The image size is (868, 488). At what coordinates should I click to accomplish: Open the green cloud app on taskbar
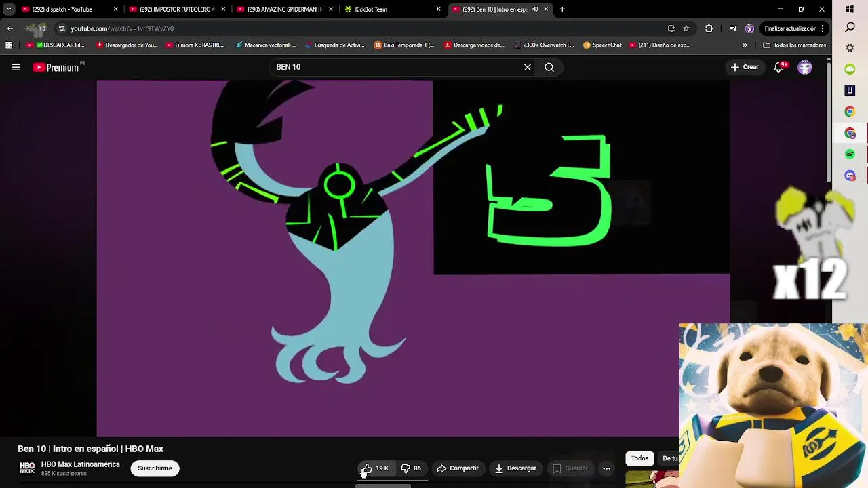(850, 69)
